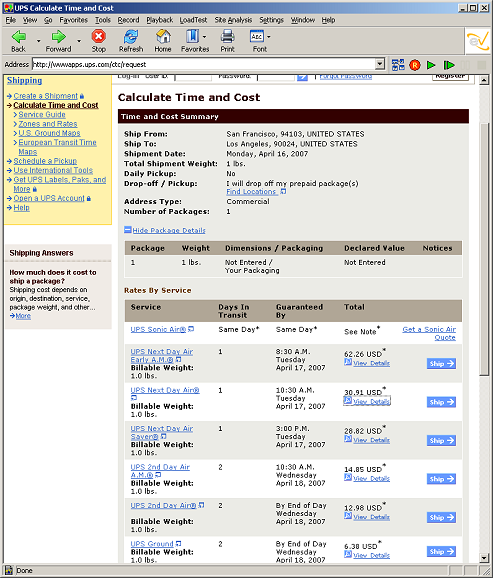Click the red Stop icon
The height and width of the screenshot is (578, 493).
98,36
